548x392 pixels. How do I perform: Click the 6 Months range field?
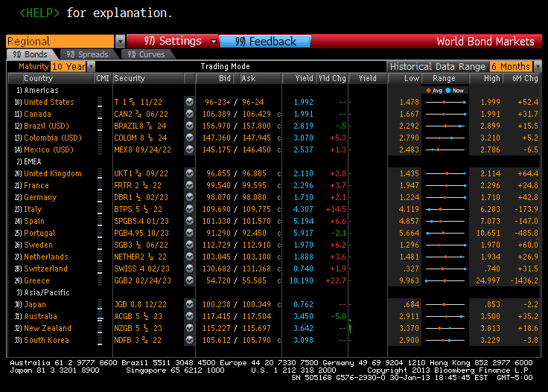(x=511, y=66)
